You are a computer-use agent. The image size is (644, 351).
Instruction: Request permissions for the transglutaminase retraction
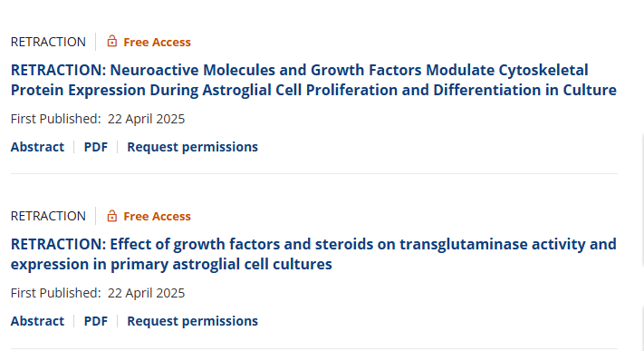click(x=192, y=321)
